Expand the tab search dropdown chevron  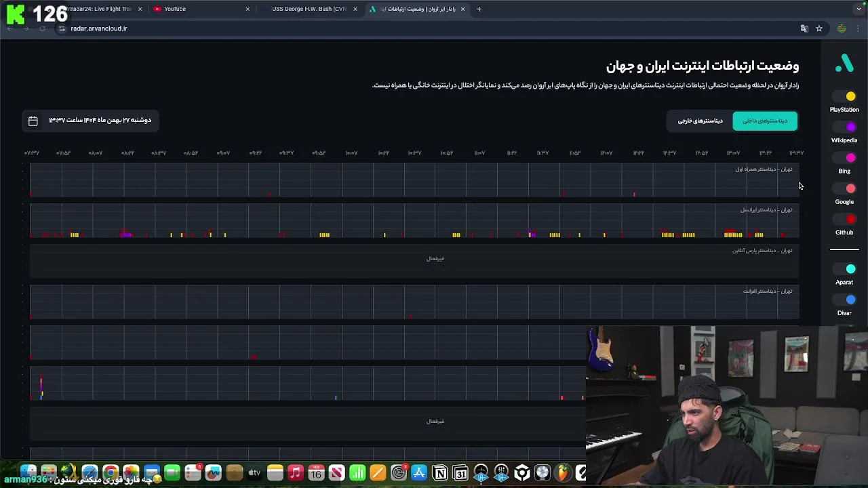click(859, 9)
